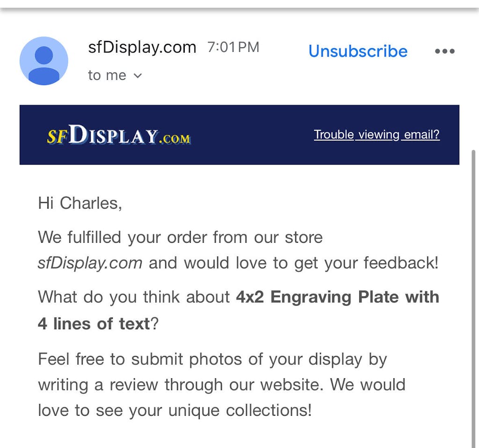The image size is (479, 448).
Task: Tap the "to me" recipient label
Action: [x=107, y=76]
